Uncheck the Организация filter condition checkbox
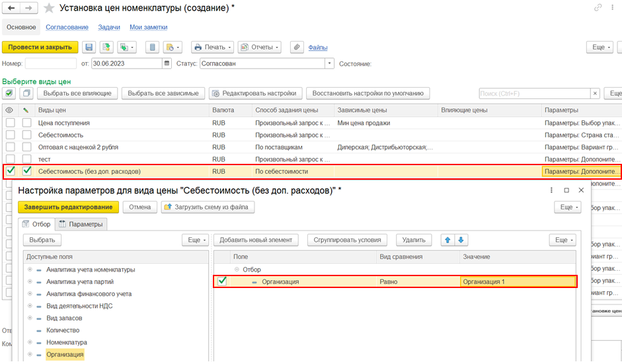Viewport: 622px width, 364px height. pyautogui.click(x=223, y=281)
